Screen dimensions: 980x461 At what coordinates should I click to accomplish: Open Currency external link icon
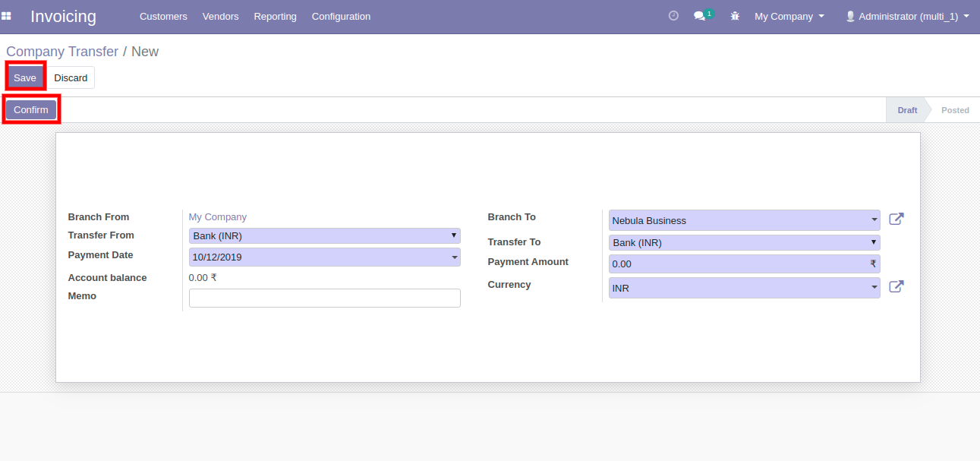896,287
